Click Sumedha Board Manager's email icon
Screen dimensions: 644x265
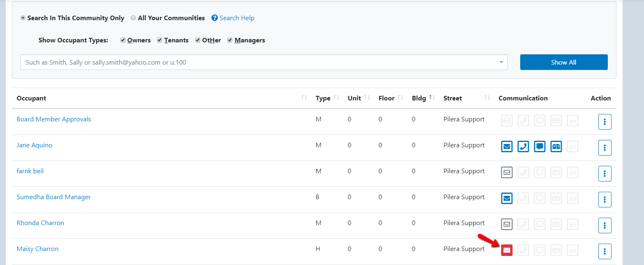[507, 198]
